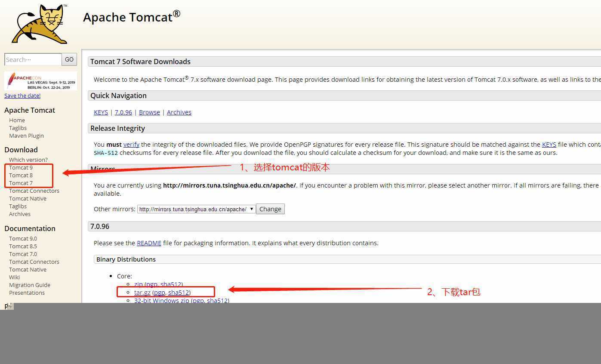Open the README link
This screenshot has width=601, height=364.
[149, 243]
